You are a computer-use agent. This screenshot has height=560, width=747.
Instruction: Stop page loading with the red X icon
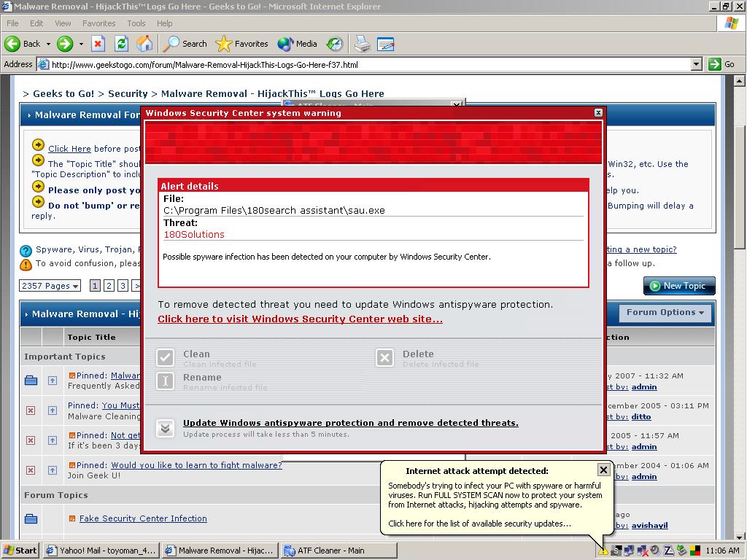tap(98, 44)
